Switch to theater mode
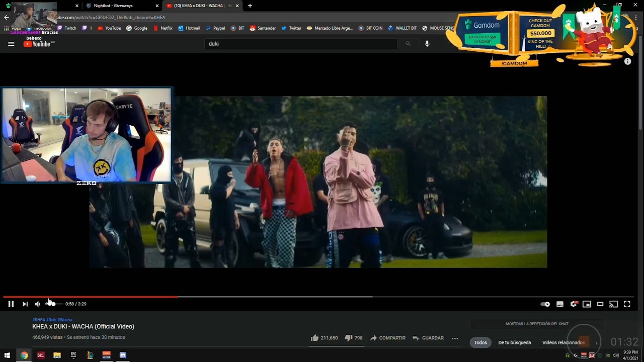Image resolution: width=644 pixels, height=362 pixels. 600,304
